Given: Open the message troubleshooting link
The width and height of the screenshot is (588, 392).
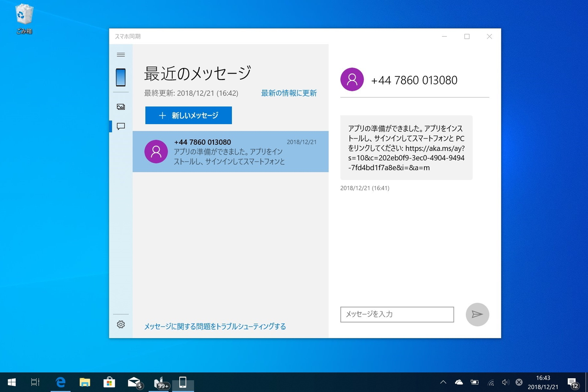Looking at the screenshot, I should [x=215, y=326].
